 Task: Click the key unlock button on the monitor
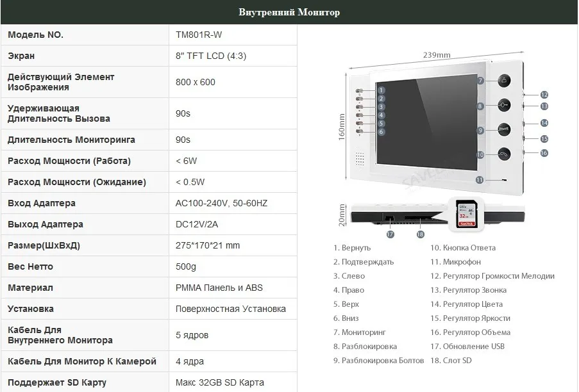504,106
